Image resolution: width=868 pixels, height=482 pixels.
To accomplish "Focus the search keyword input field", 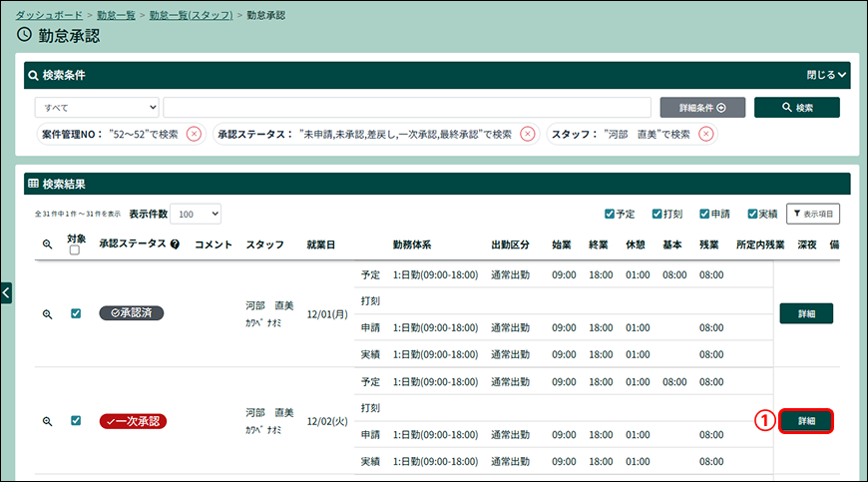I will [407, 108].
